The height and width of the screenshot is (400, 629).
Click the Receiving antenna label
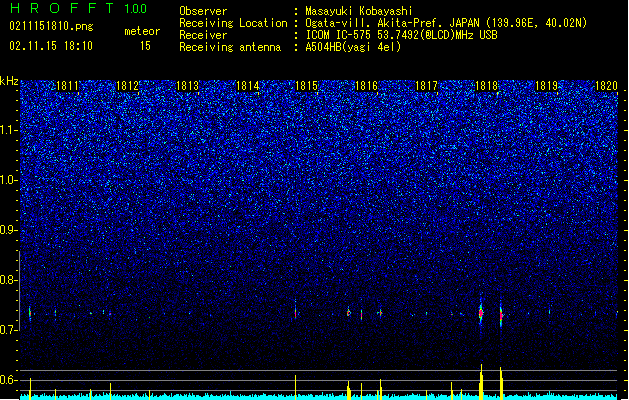click(x=230, y=47)
